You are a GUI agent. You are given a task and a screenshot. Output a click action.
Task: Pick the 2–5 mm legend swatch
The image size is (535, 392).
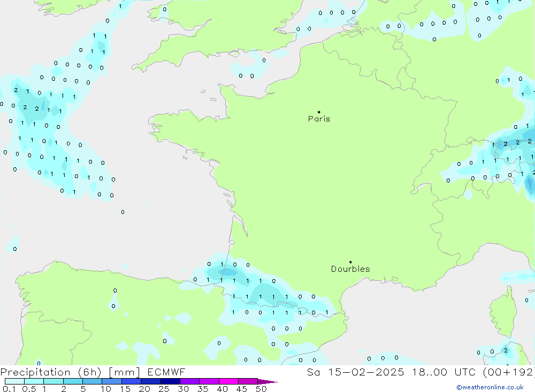[73, 381]
